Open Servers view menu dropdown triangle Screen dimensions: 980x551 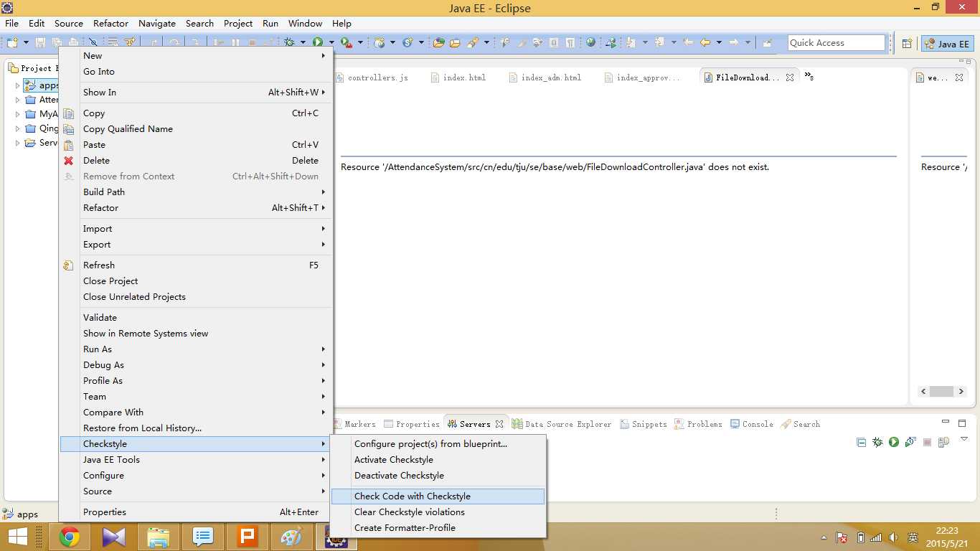pyautogui.click(x=964, y=439)
